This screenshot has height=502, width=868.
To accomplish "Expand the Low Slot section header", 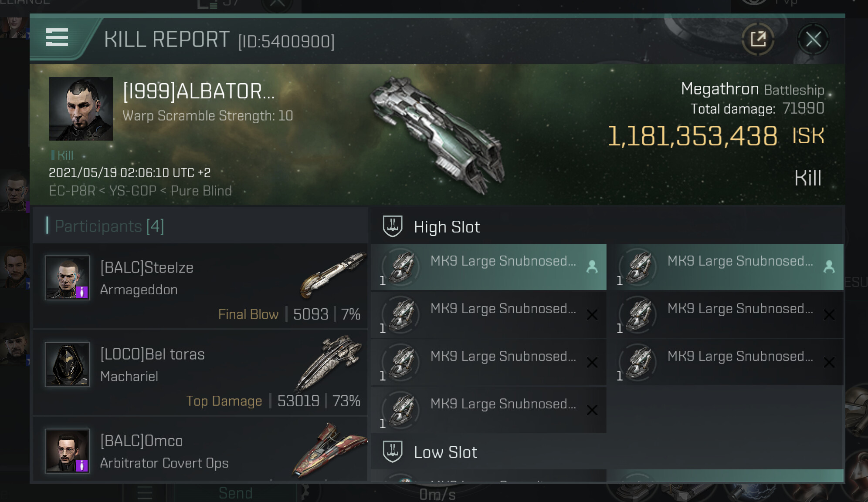I will tap(445, 452).
